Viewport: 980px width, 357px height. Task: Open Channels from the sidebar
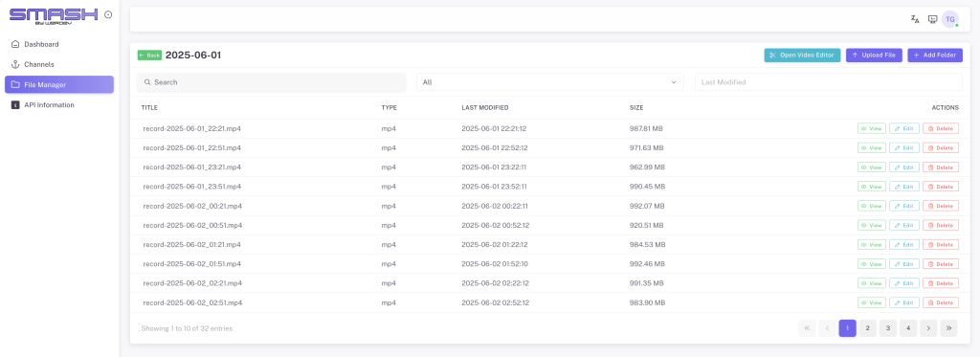tap(38, 64)
